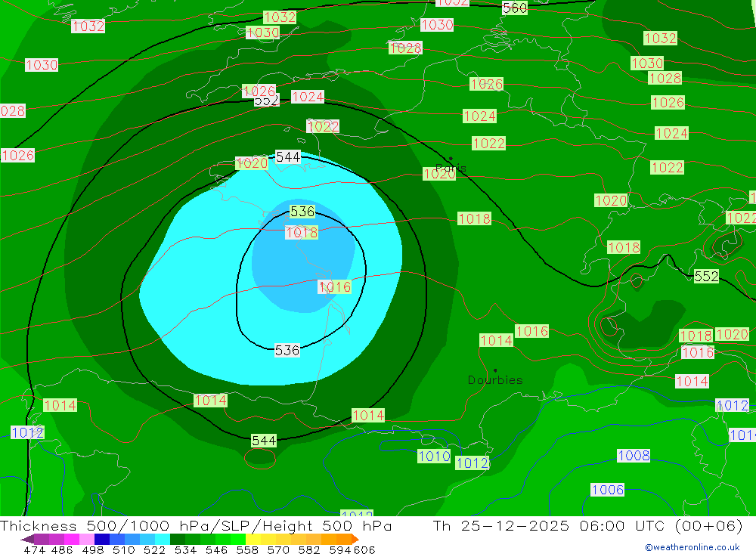
Task: Open the weatheronline.co.uk copyright link
Action: [692, 547]
